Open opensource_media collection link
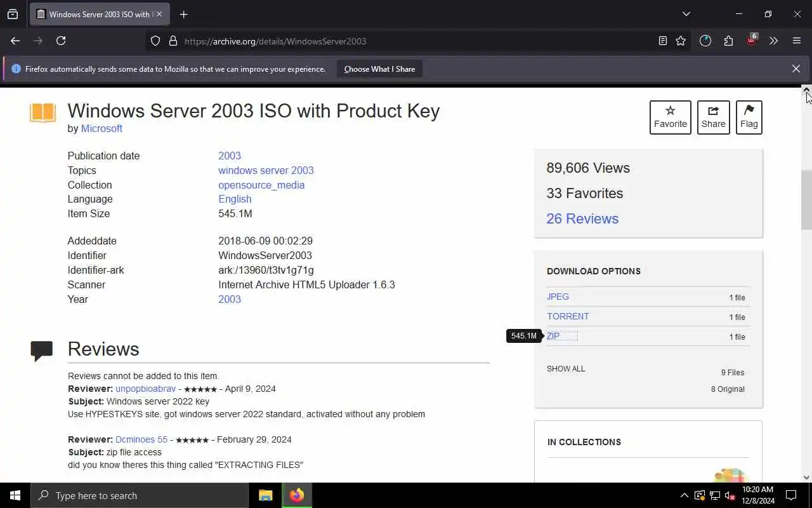Viewport: 812px width, 508px height. (x=261, y=185)
